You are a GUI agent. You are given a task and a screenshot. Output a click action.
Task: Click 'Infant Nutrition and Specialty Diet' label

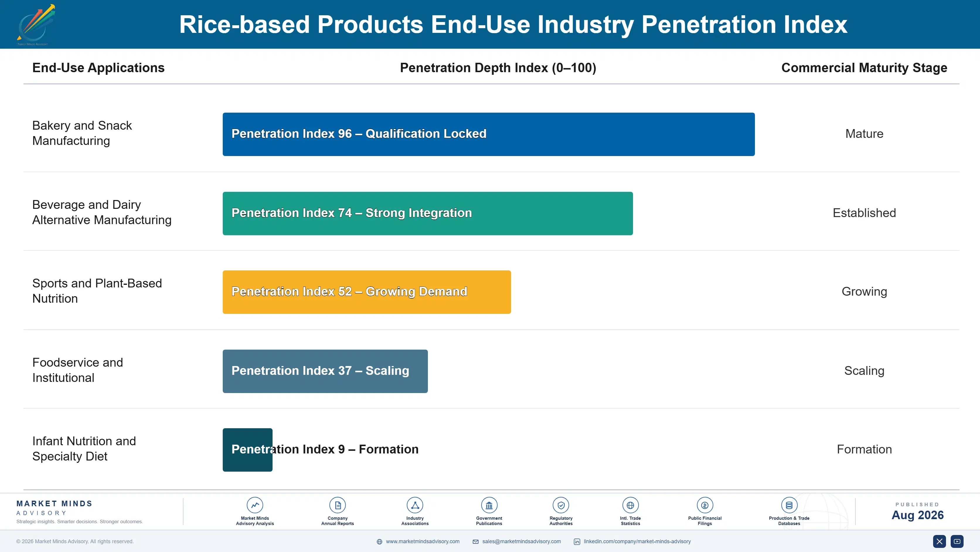pos(84,448)
